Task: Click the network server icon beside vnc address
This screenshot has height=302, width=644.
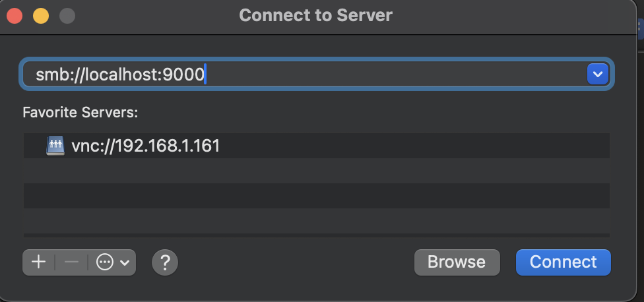Action: 55,146
